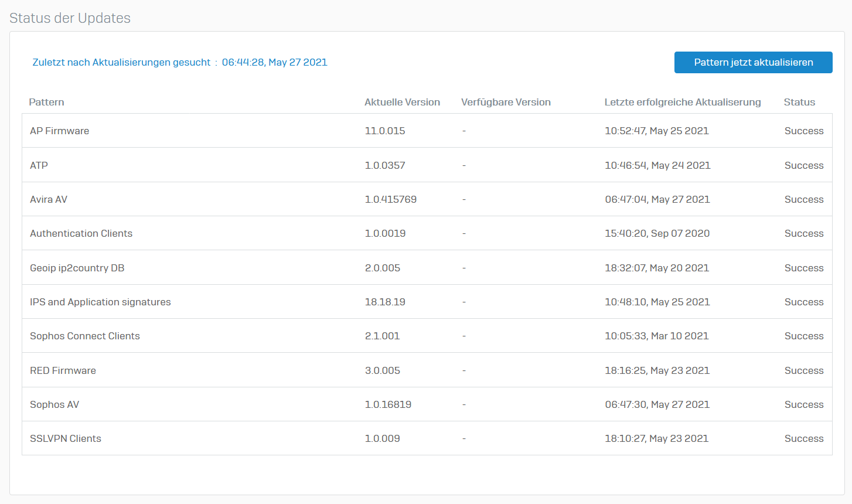
Task: Click version '3.0.005' of RED Firmware
Action: (x=383, y=370)
